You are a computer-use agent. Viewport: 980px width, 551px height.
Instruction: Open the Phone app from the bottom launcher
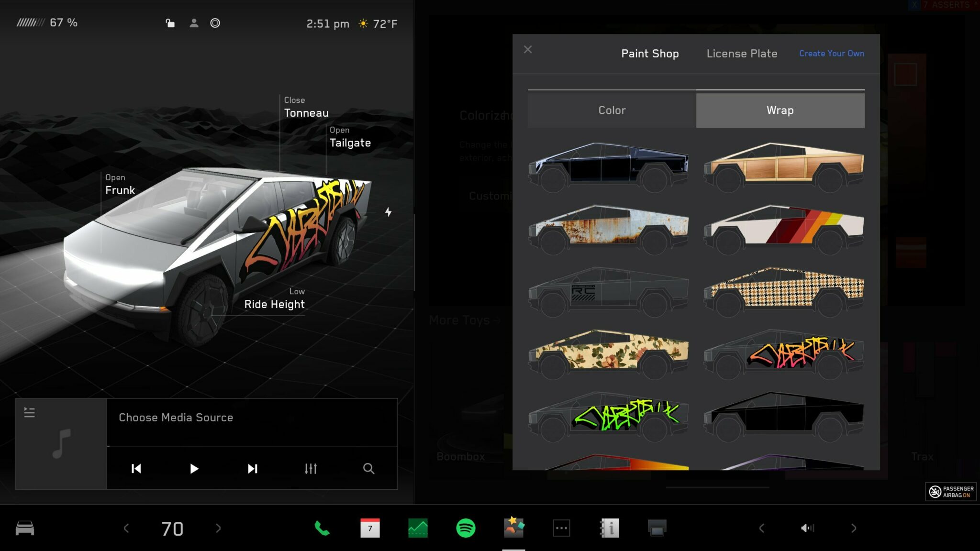pyautogui.click(x=321, y=528)
